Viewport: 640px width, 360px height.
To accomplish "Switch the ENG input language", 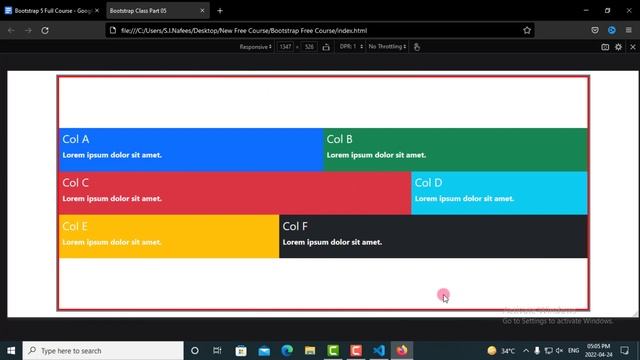I will [573, 351].
